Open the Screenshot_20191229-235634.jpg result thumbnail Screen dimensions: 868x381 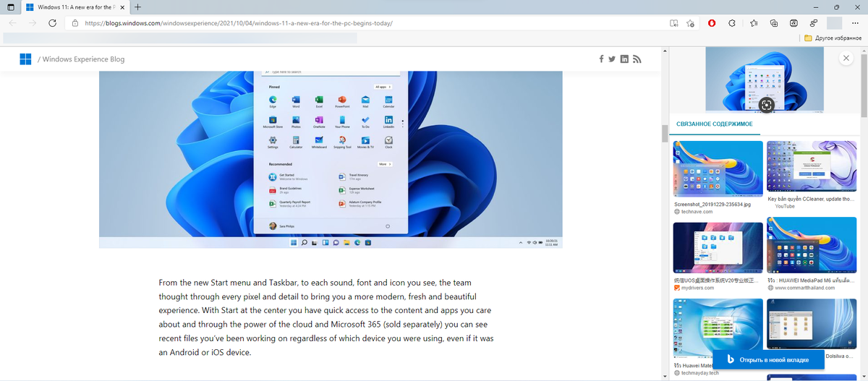718,168
